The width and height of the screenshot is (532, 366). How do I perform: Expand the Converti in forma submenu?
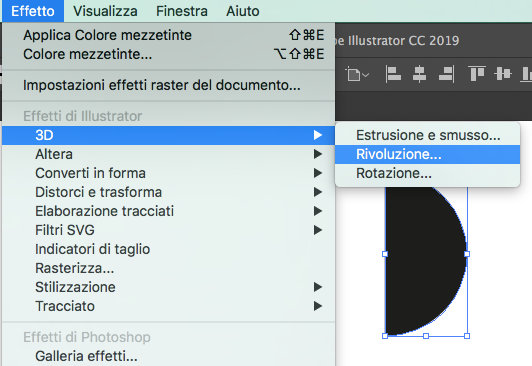click(x=168, y=173)
